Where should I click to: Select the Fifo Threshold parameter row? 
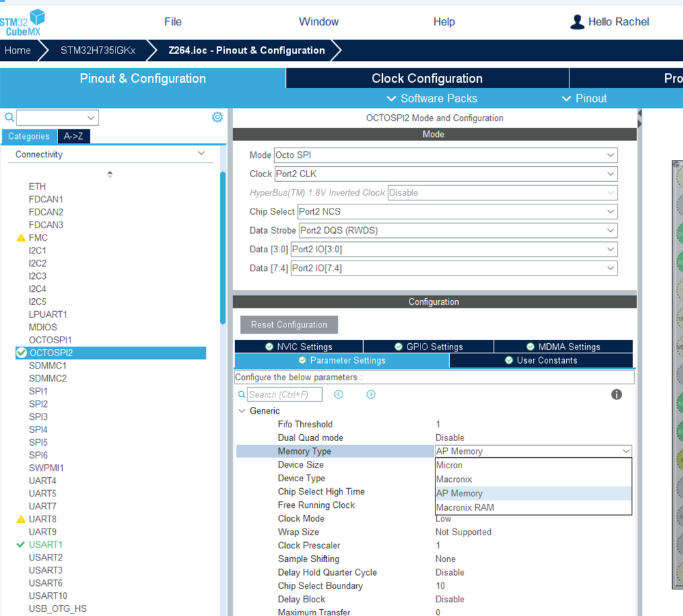(434, 425)
